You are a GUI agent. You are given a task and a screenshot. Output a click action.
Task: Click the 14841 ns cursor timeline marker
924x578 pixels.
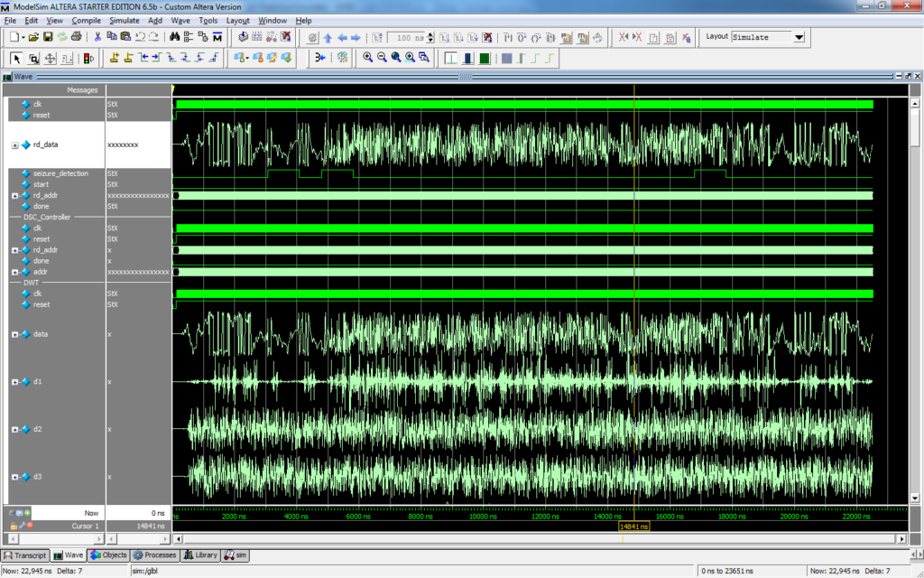click(634, 525)
